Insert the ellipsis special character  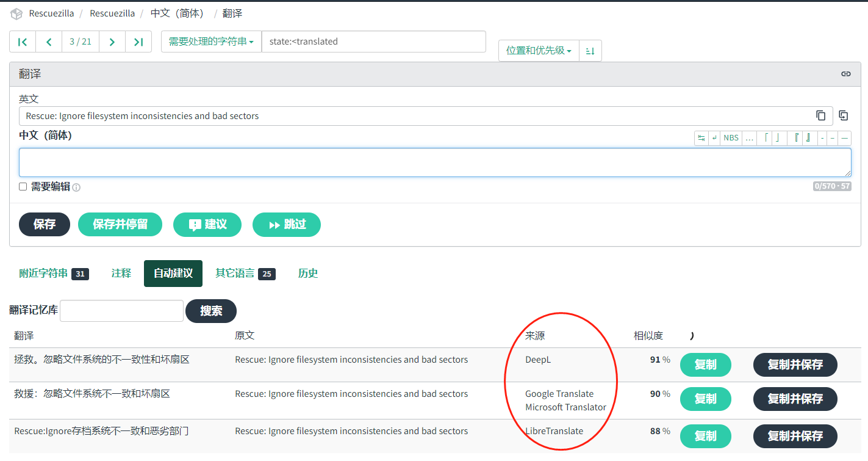tap(749, 137)
